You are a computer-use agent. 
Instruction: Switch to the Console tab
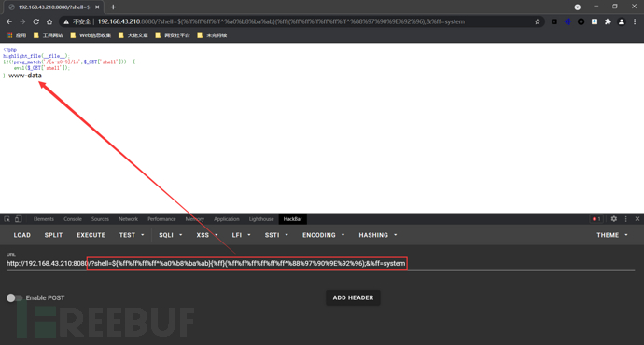point(73,219)
